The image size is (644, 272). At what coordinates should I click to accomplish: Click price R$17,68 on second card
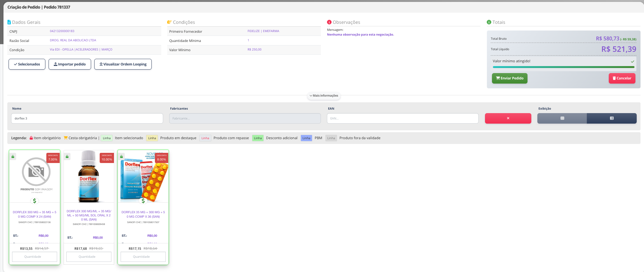coord(81,248)
